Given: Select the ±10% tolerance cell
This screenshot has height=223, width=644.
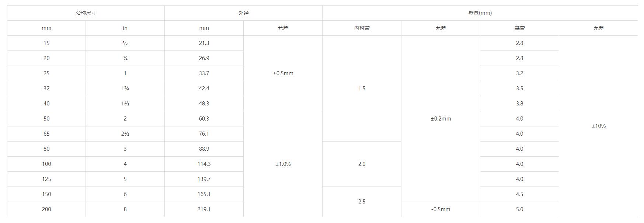Looking at the screenshot, I should point(598,126).
